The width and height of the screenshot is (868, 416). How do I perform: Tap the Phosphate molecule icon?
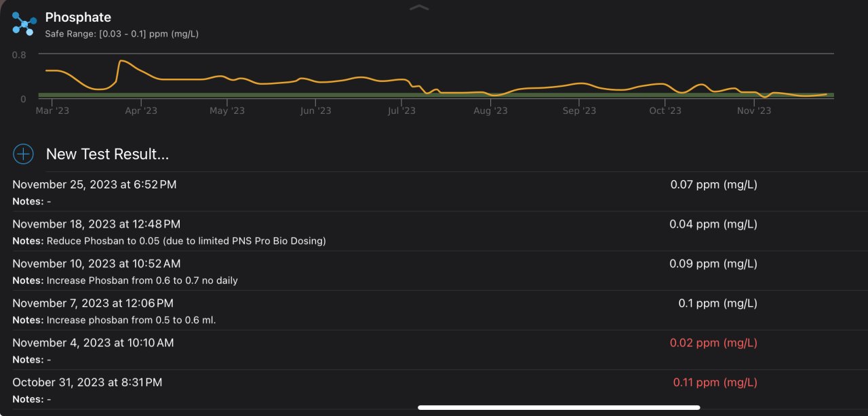tap(24, 24)
